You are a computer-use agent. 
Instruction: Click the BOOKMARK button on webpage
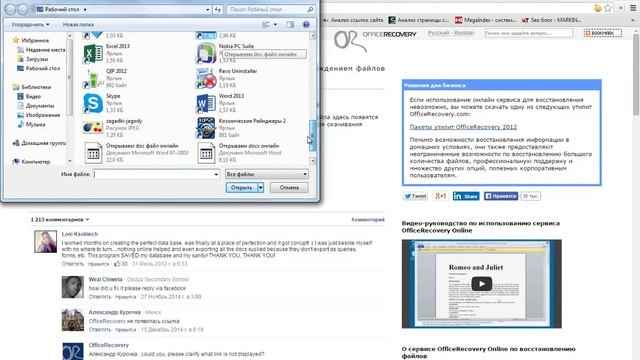coord(602,33)
